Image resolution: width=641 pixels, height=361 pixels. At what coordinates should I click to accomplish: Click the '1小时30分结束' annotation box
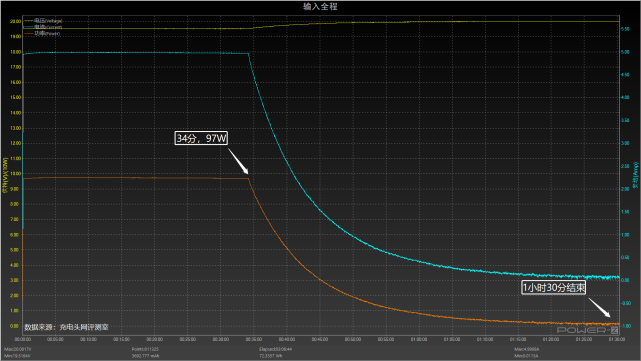click(x=554, y=288)
